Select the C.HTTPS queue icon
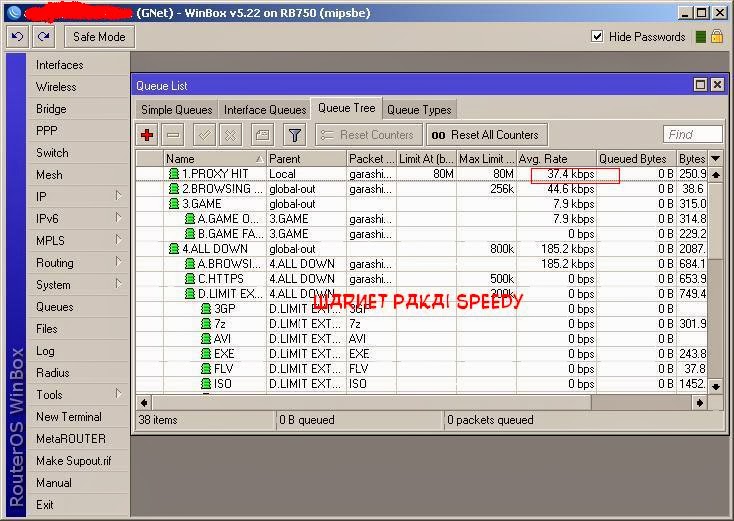734x521 pixels. click(190, 279)
